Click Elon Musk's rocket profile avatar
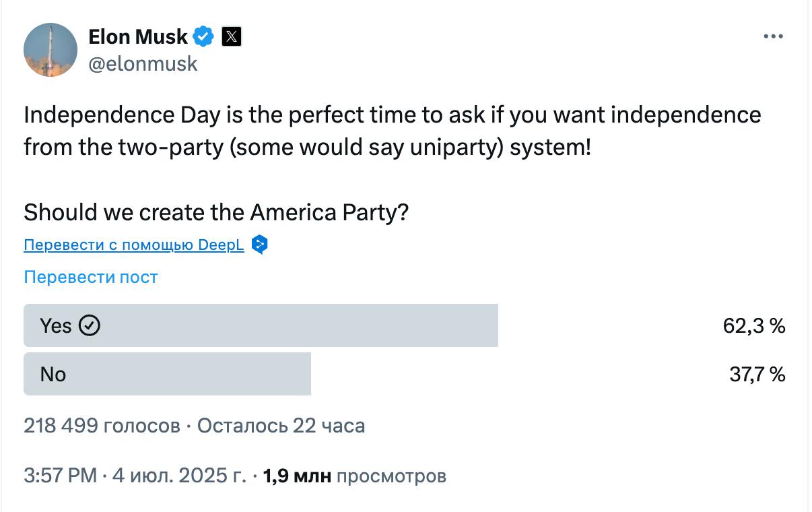The height and width of the screenshot is (512, 812). pos(50,50)
